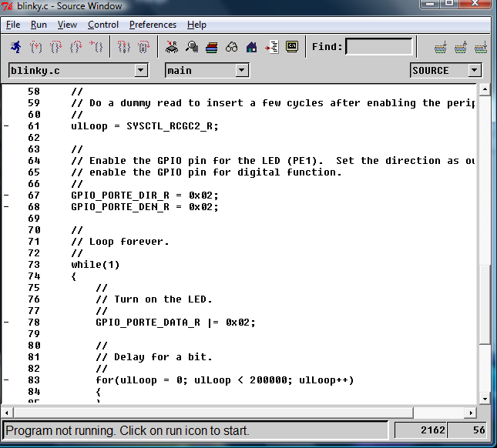
Task: Click the horizontal scrollbar thumb
Action: 213,413
